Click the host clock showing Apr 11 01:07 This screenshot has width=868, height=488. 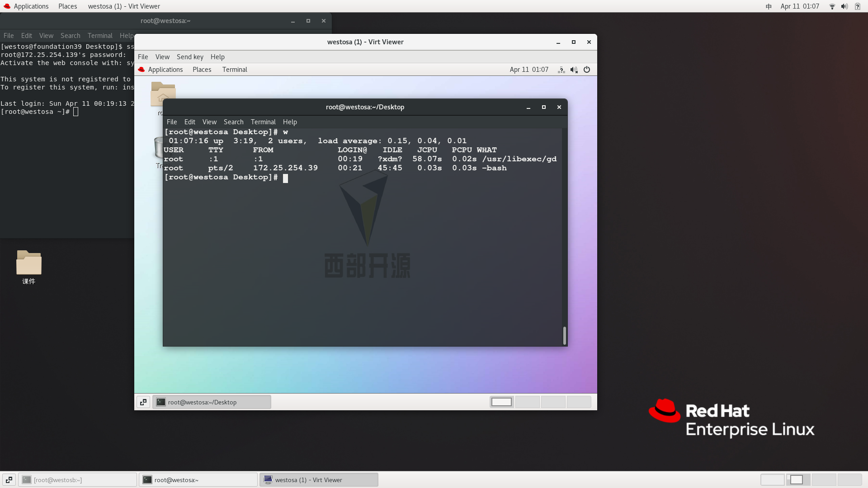(800, 6)
